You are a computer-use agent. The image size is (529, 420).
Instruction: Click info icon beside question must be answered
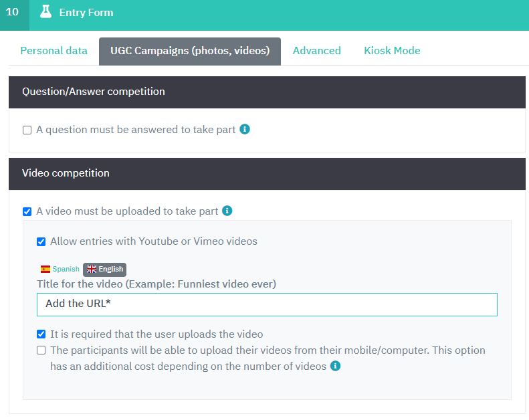[x=245, y=129]
